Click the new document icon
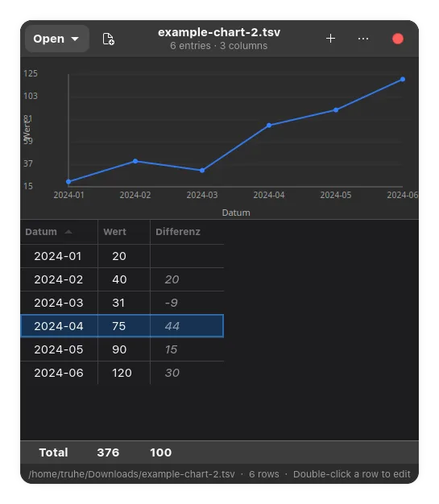Screen dimensions: 439x504 pyautogui.click(x=108, y=39)
